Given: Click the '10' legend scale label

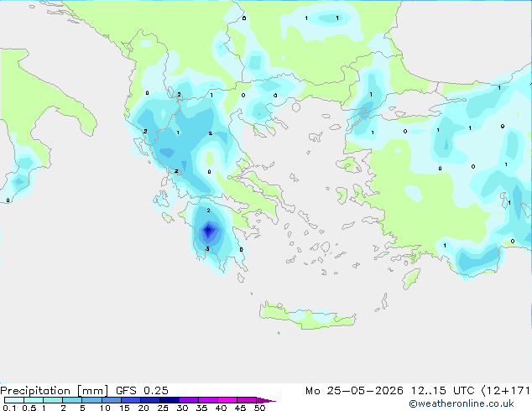Looking at the screenshot, I should [105, 408].
